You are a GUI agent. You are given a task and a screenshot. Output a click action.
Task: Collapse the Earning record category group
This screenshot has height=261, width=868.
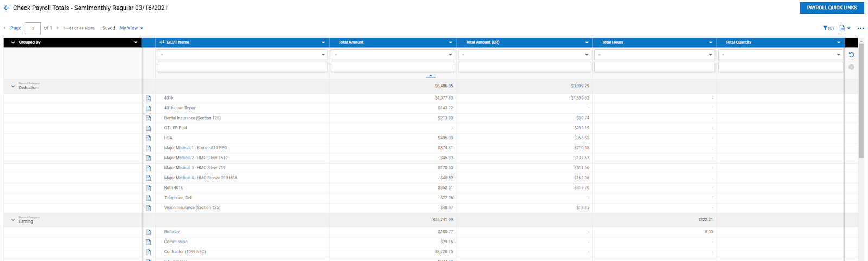[x=13, y=220]
